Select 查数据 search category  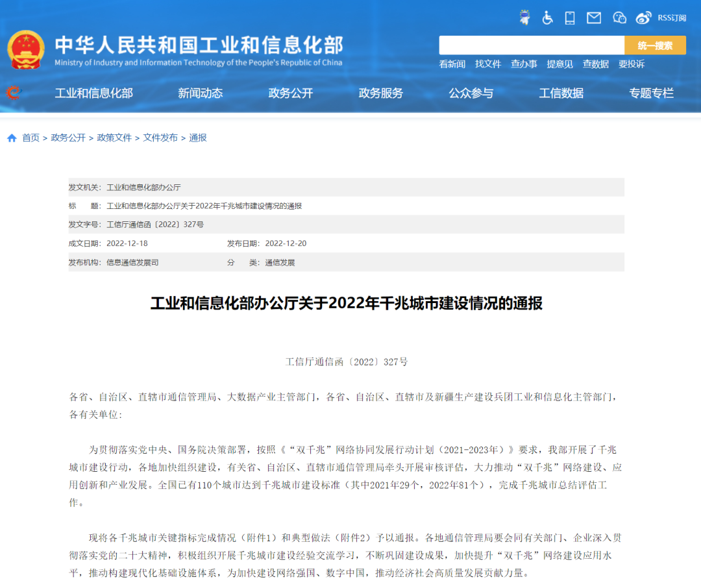(x=595, y=64)
